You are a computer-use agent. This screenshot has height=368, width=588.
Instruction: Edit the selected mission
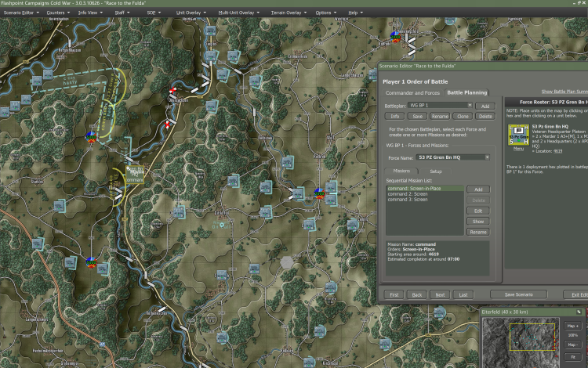478,211
